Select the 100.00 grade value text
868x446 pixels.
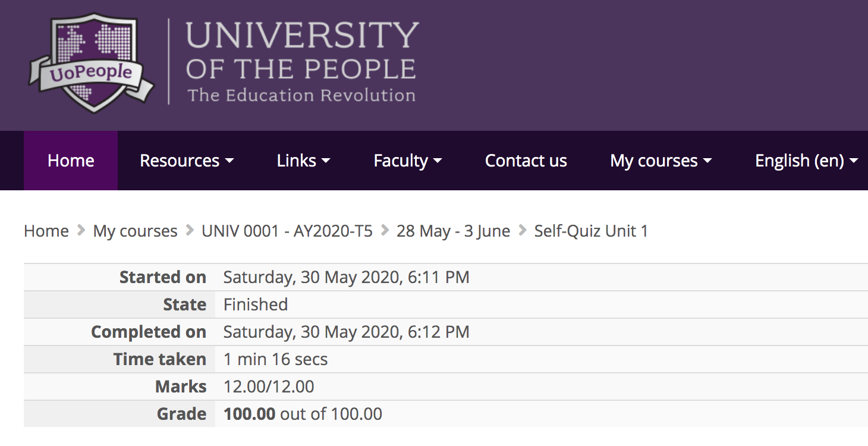pyautogui.click(x=249, y=414)
